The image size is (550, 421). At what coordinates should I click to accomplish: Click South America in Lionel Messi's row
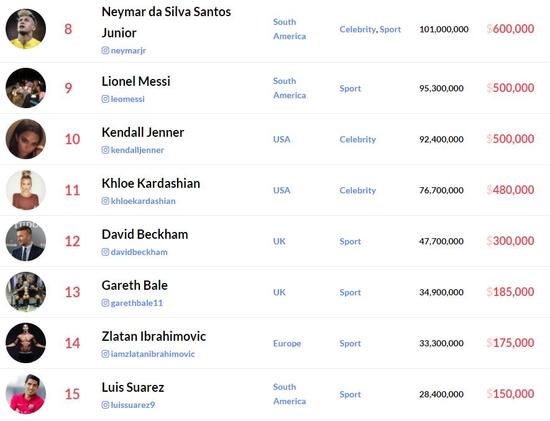(289, 88)
